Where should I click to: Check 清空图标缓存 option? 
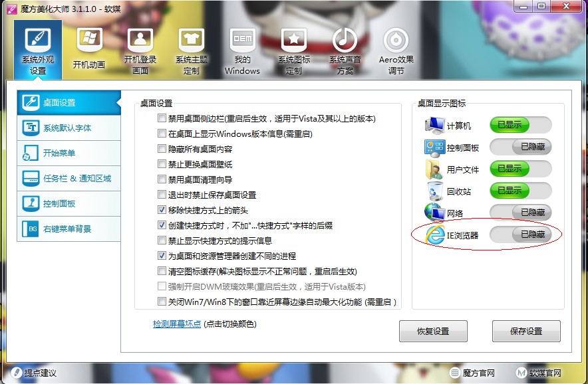click(x=162, y=271)
